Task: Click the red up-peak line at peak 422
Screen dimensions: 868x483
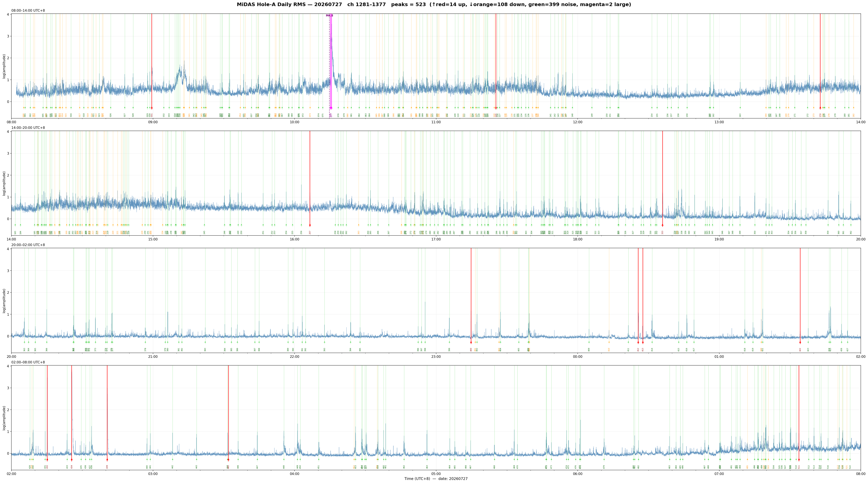Action: pyautogui.click(x=800, y=296)
